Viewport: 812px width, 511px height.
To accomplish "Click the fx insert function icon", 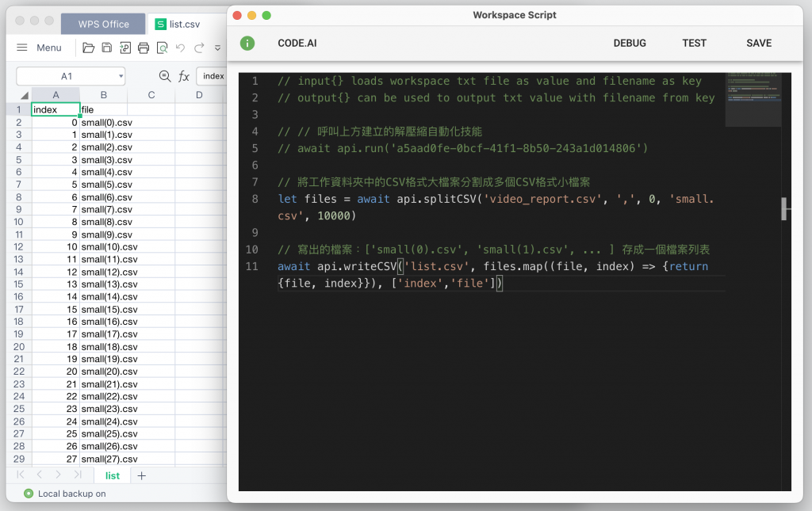I will point(184,77).
